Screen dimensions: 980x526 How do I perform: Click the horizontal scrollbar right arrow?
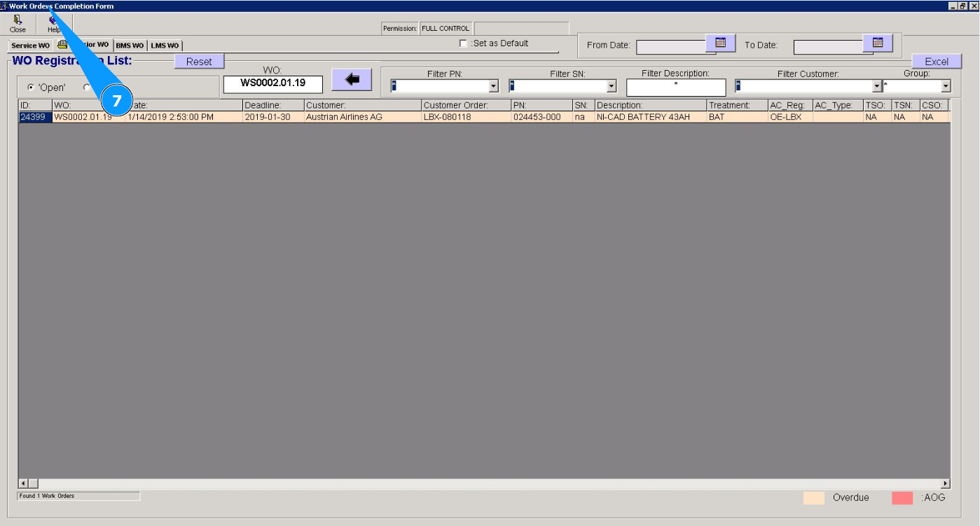945,483
